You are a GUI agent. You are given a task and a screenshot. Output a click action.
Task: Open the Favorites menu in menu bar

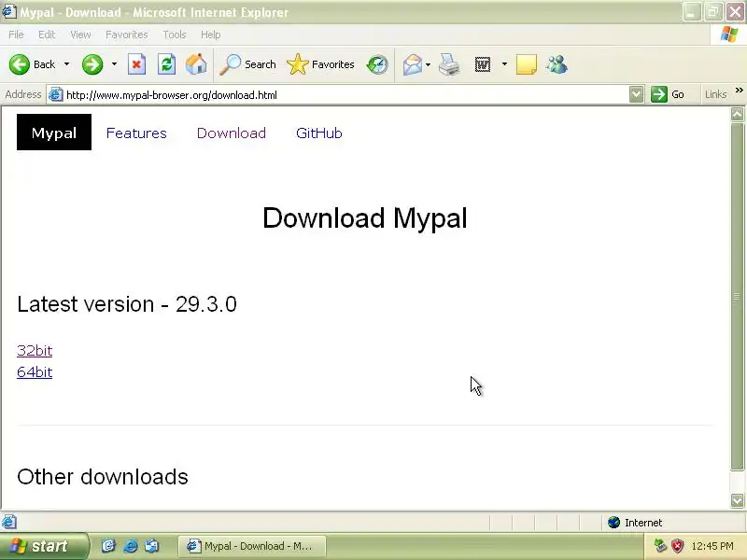coord(127,35)
